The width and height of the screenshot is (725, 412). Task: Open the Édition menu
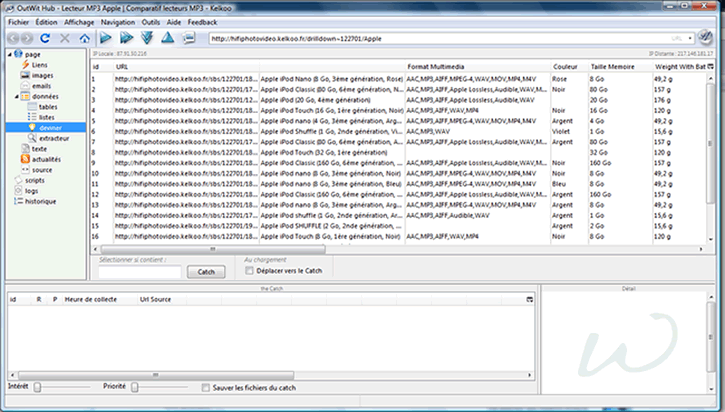click(x=46, y=22)
